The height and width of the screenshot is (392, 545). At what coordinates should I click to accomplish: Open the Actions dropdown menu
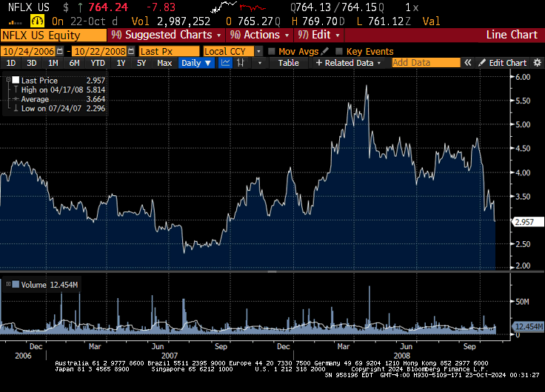coord(260,35)
